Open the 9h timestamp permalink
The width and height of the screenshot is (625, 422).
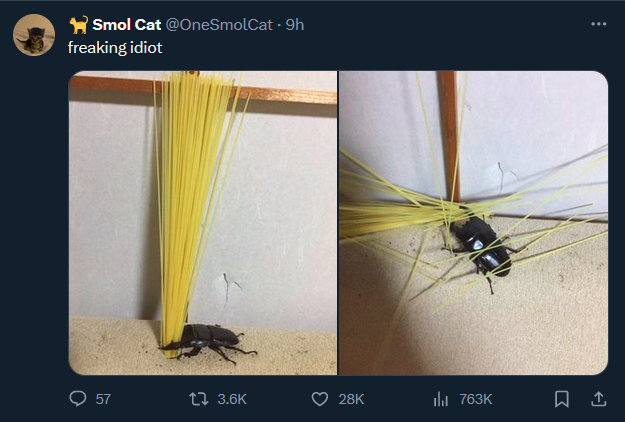click(x=295, y=24)
